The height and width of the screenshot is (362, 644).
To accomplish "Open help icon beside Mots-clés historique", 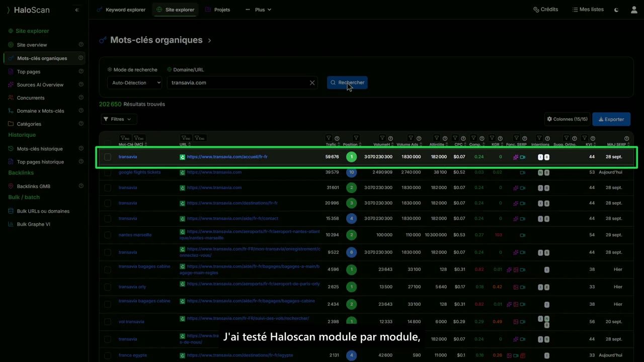I will tap(81, 149).
